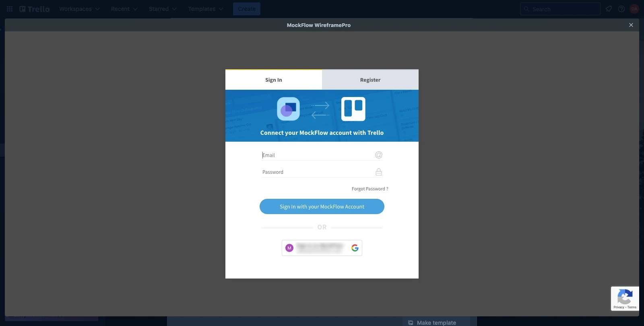This screenshot has width=644, height=326.
Task: Open the account avatar in top right corner
Action: (x=634, y=9)
